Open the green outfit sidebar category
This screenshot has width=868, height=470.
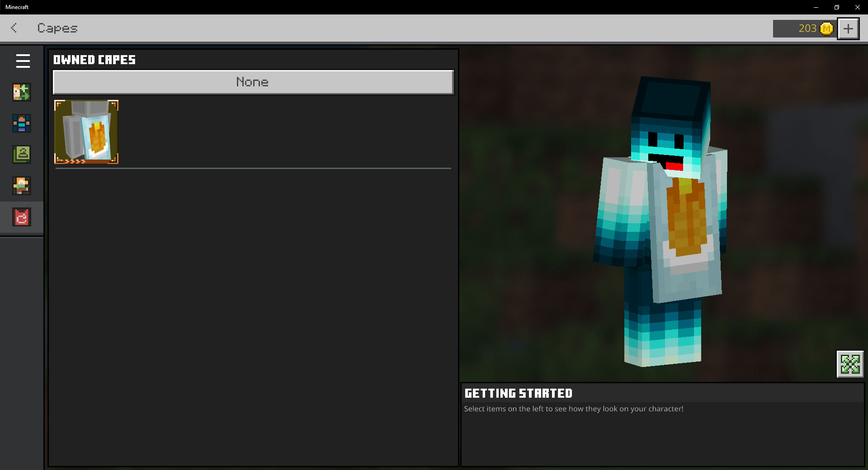pyautogui.click(x=22, y=155)
